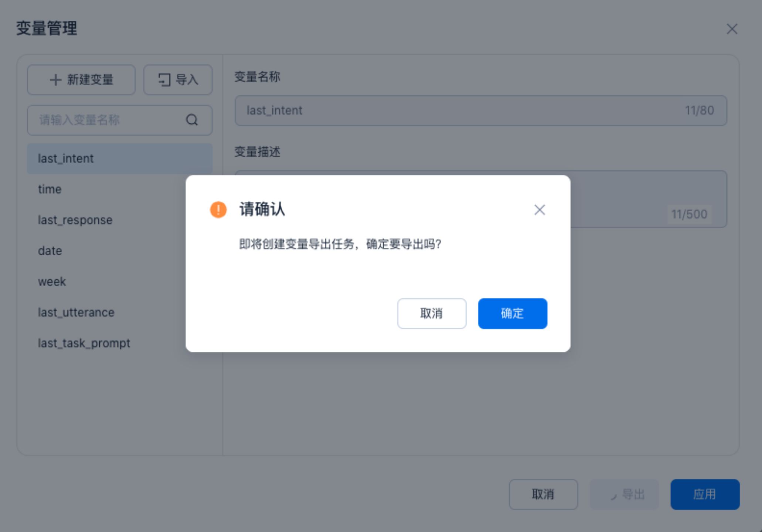The height and width of the screenshot is (532, 762).
Task: Click the magnifier search icon
Action: coord(192,120)
